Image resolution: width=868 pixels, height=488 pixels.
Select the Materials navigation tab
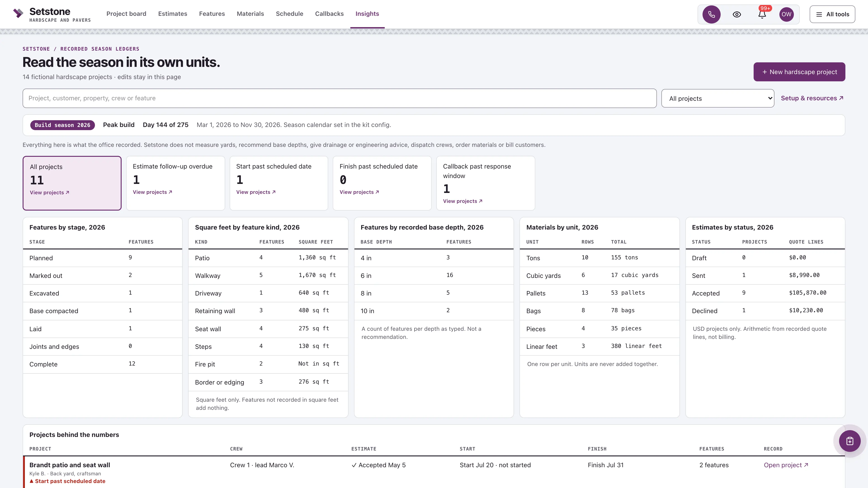click(250, 14)
